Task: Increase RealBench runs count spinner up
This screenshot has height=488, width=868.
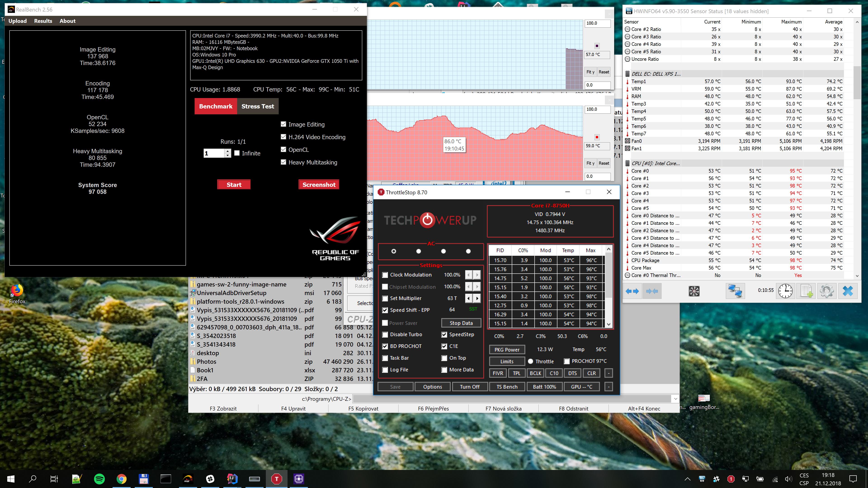Action: pyautogui.click(x=228, y=151)
